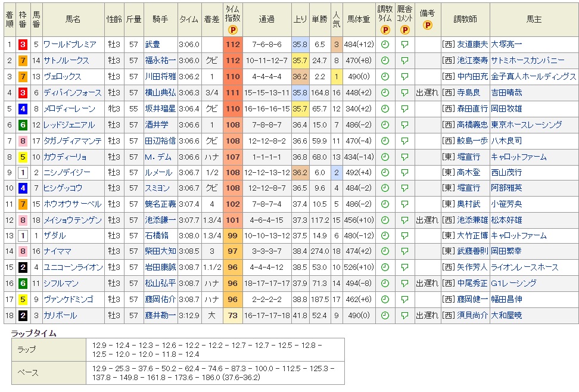Viewport: 579px width, 392px height.
Task: Open horse link ニシノデイジー
Action: click(67, 173)
